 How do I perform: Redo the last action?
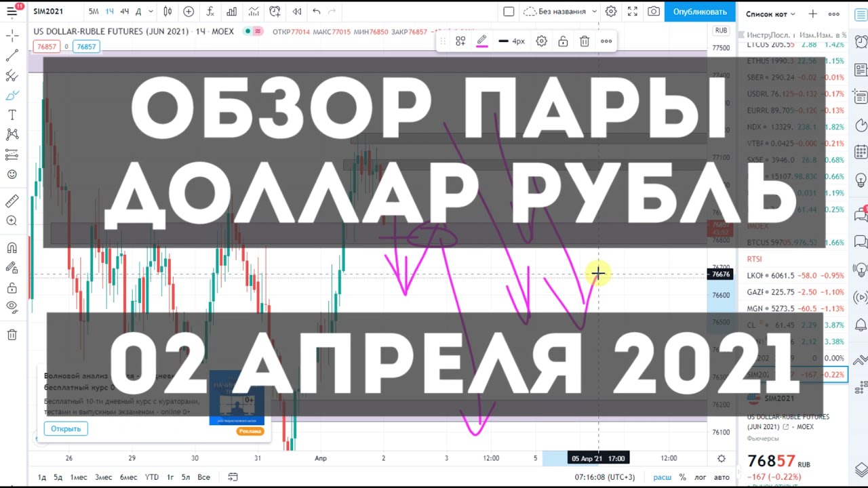332,12
